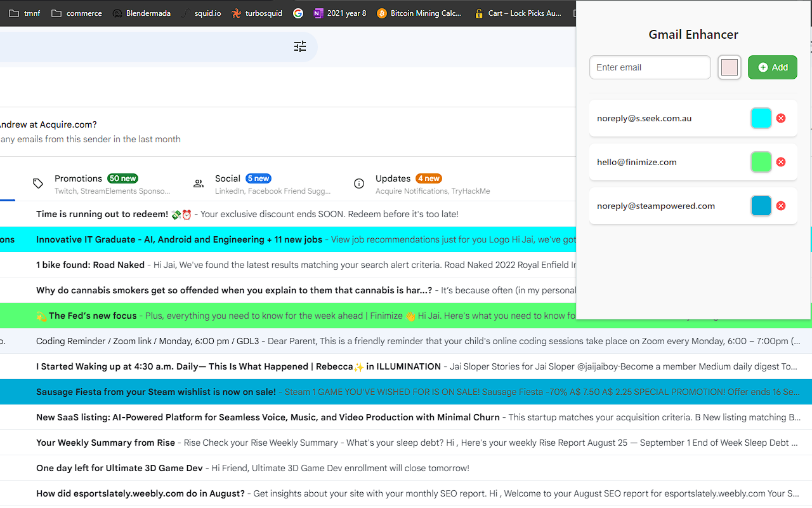Open the cannabis smokers question email
This screenshot has height=508, width=812.
288,290
